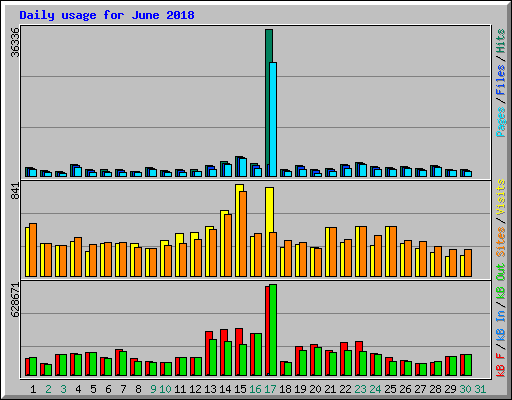This screenshot has height=400, width=512.
Task: Click day label 6 on the x-axis
Action: click(108, 389)
